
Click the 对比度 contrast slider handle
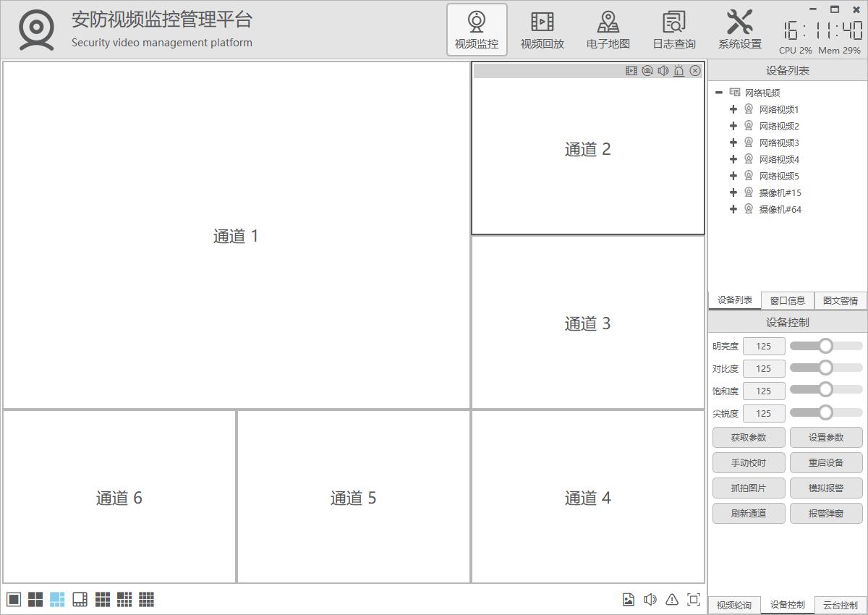[825, 368]
